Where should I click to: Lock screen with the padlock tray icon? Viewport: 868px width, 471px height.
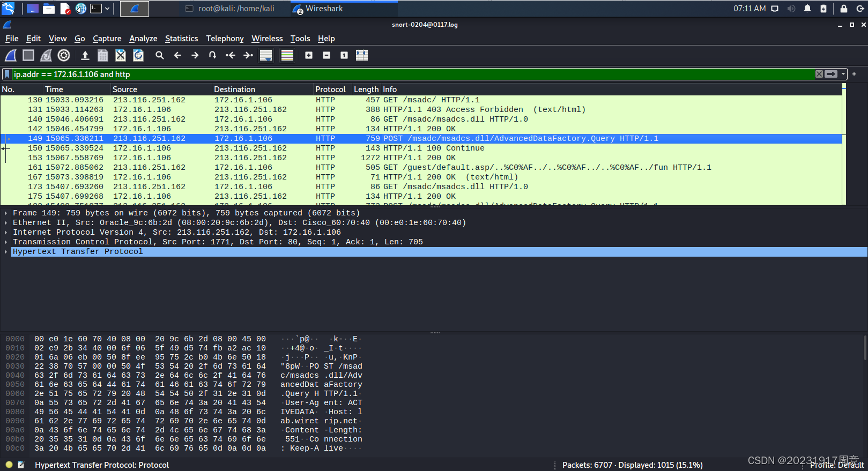(844, 9)
